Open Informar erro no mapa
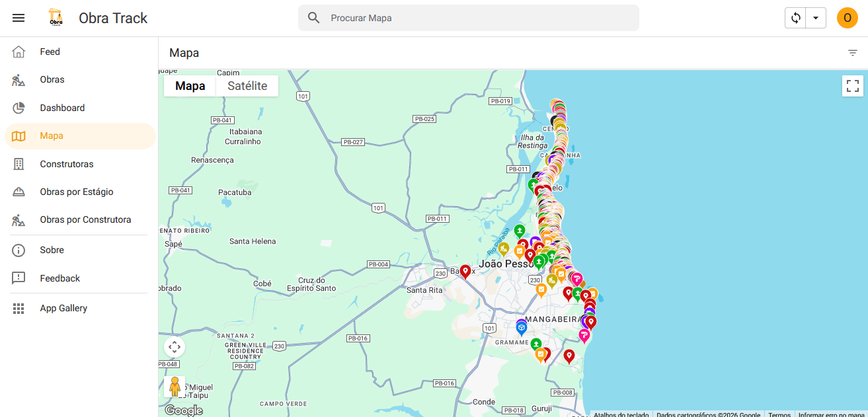The width and height of the screenshot is (868, 417). pyautogui.click(x=832, y=414)
